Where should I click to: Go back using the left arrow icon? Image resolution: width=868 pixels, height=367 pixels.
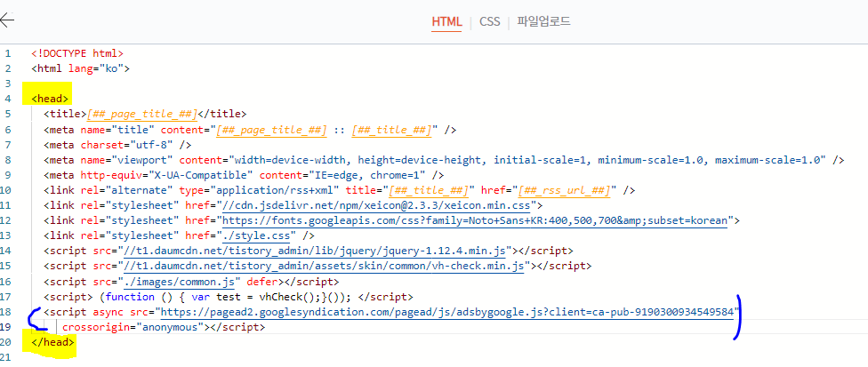pyautogui.click(x=6, y=20)
